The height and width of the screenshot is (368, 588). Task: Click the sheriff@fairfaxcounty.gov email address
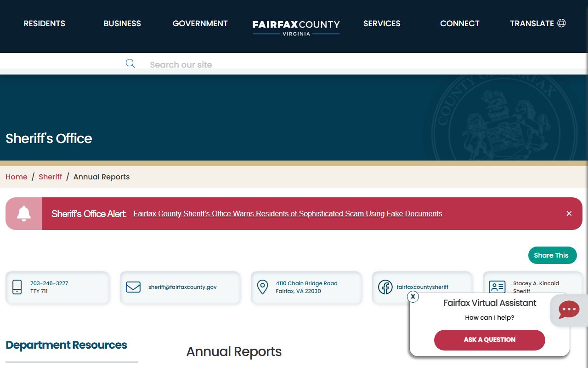point(182,287)
